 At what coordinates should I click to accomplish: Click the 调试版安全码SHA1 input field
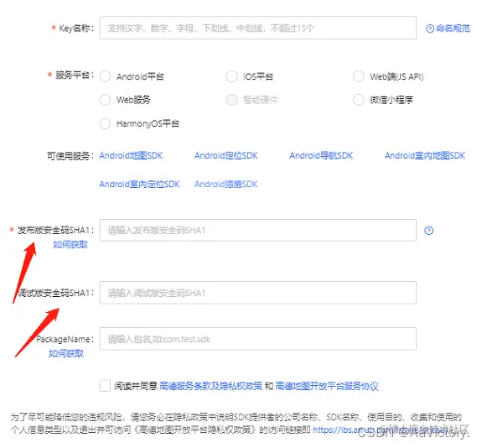coord(258,293)
